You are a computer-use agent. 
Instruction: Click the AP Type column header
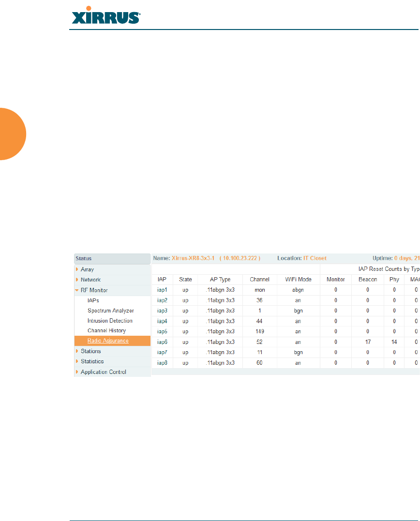tap(220, 280)
